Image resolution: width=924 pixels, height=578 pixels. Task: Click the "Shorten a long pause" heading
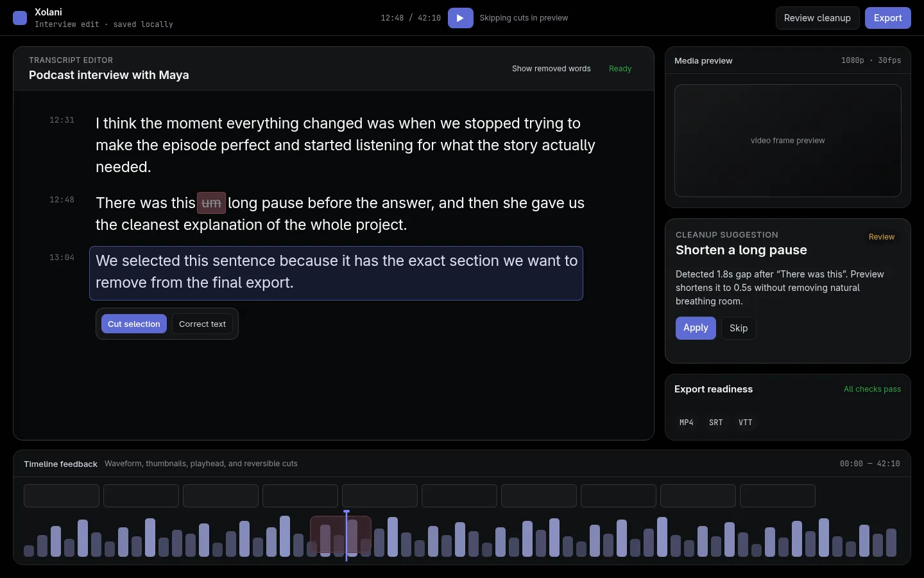(x=741, y=250)
